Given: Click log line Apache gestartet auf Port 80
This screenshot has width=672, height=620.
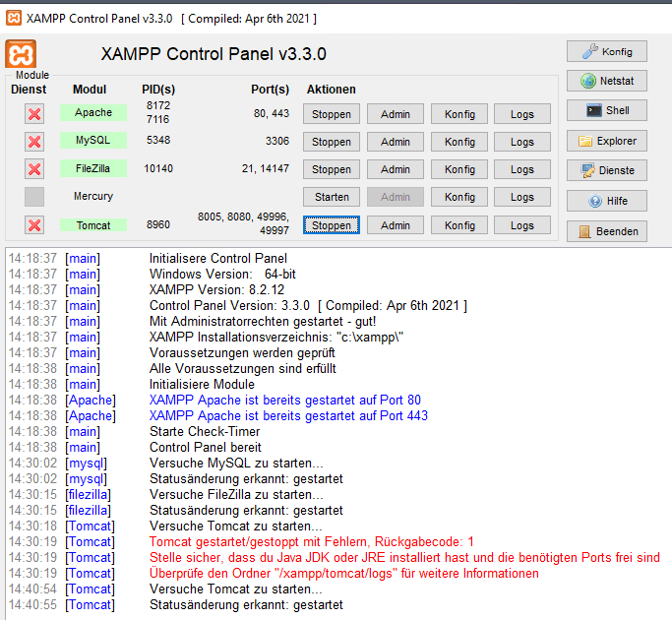Looking at the screenshot, I should tap(285, 400).
